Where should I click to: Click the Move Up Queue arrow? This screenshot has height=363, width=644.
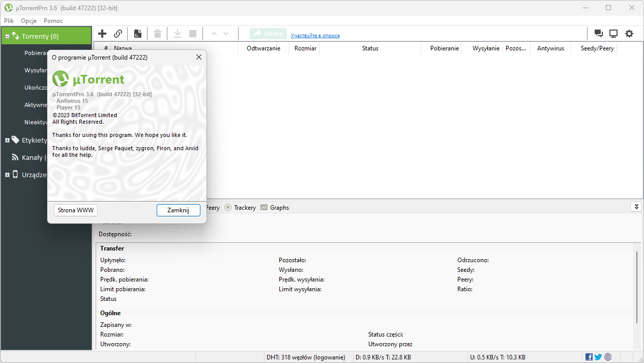214,34
